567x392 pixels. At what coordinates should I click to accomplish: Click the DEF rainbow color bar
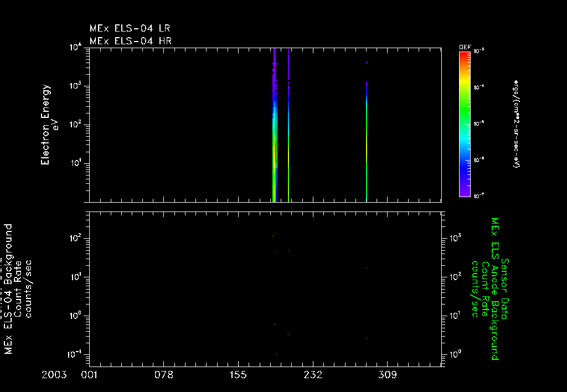(465, 124)
